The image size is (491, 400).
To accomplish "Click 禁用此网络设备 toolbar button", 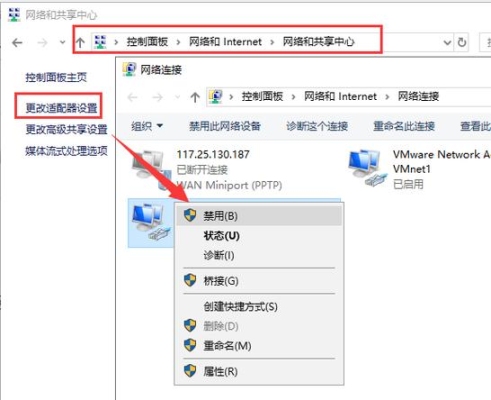I will click(225, 126).
